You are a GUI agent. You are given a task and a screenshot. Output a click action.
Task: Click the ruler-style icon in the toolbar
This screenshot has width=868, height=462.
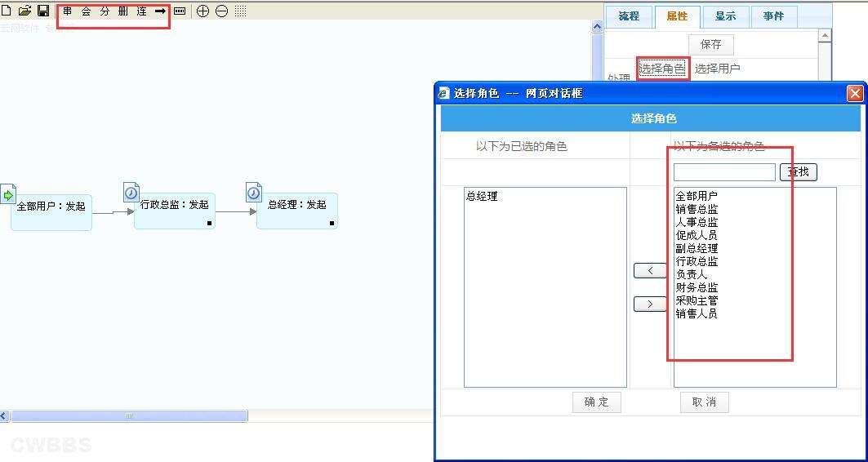pos(180,11)
